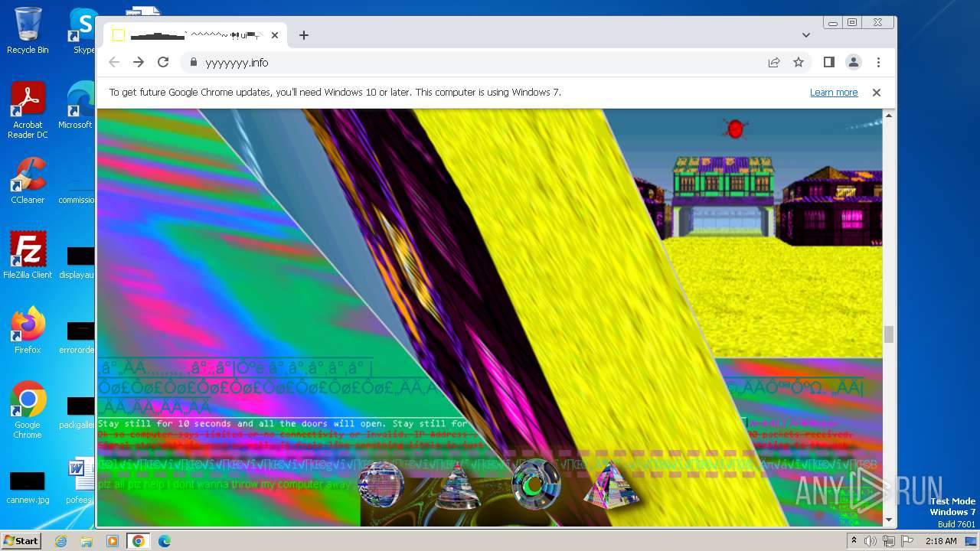View site information via padlock icon
The height and width of the screenshot is (551, 980).
pyautogui.click(x=193, y=63)
